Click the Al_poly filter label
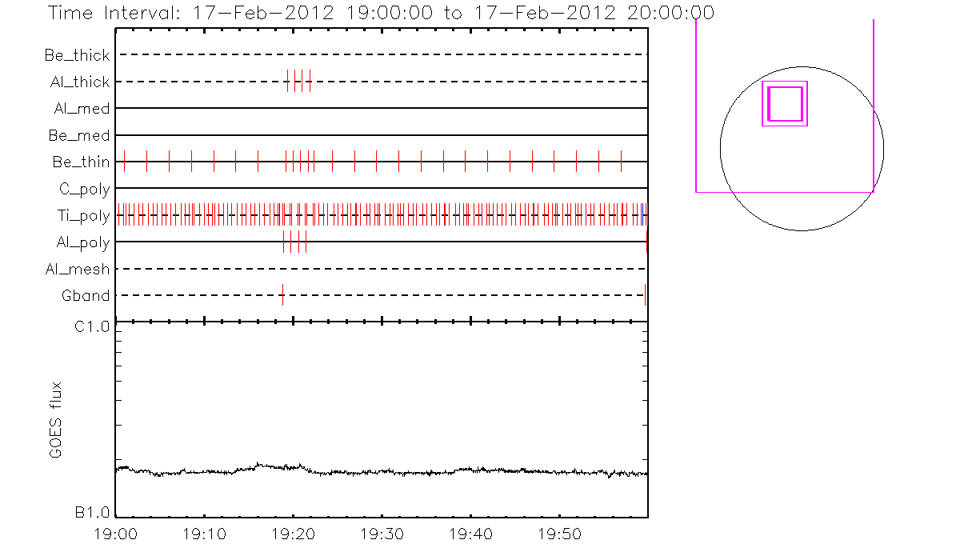 point(82,242)
